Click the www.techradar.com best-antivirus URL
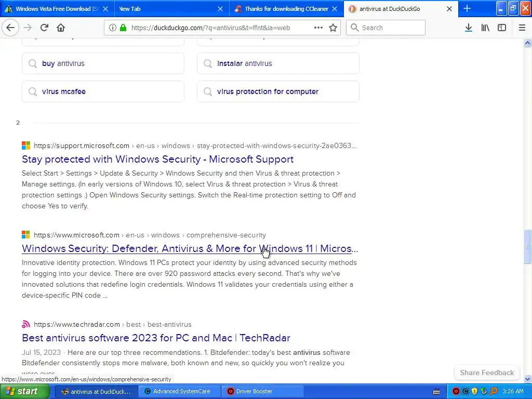The height and width of the screenshot is (399, 532). [x=113, y=324]
